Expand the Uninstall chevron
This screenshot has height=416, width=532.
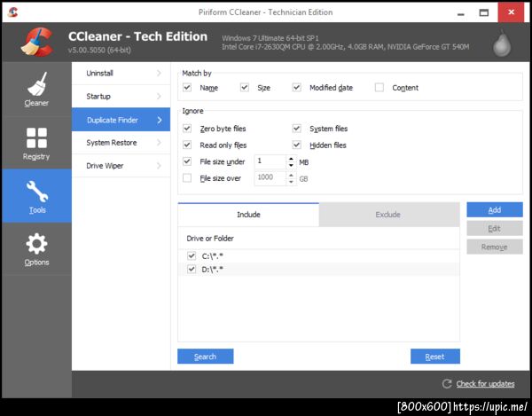[159, 73]
